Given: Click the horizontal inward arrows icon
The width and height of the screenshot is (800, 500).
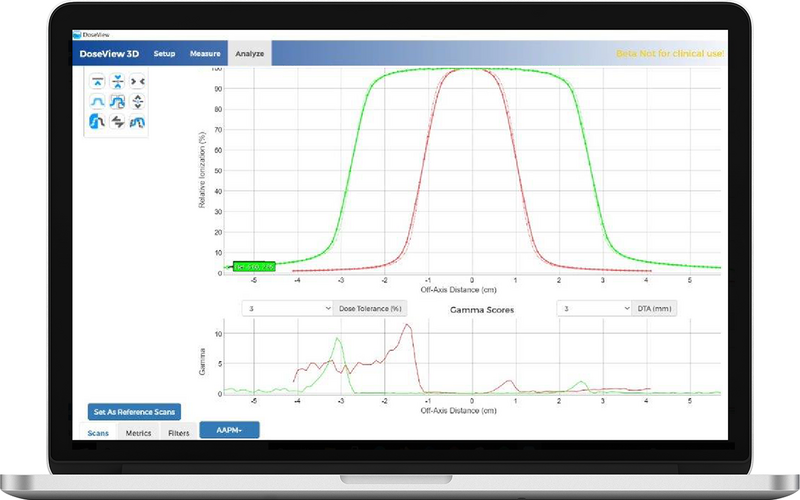Looking at the screenshot, I should (137, 81).
